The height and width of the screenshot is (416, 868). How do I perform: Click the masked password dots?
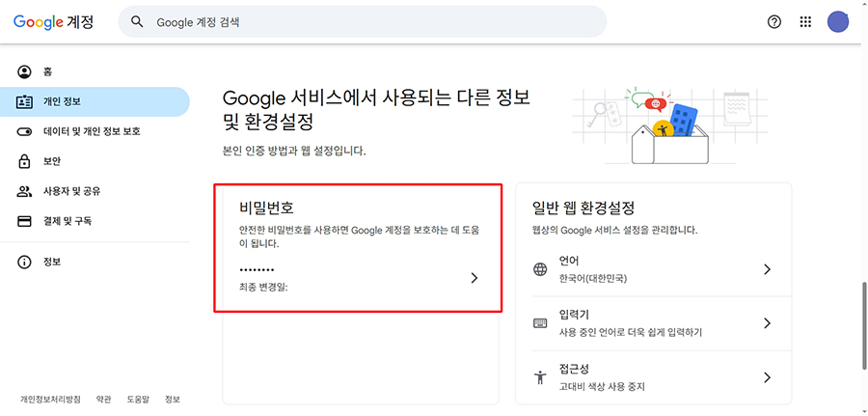tap(257, 269)
